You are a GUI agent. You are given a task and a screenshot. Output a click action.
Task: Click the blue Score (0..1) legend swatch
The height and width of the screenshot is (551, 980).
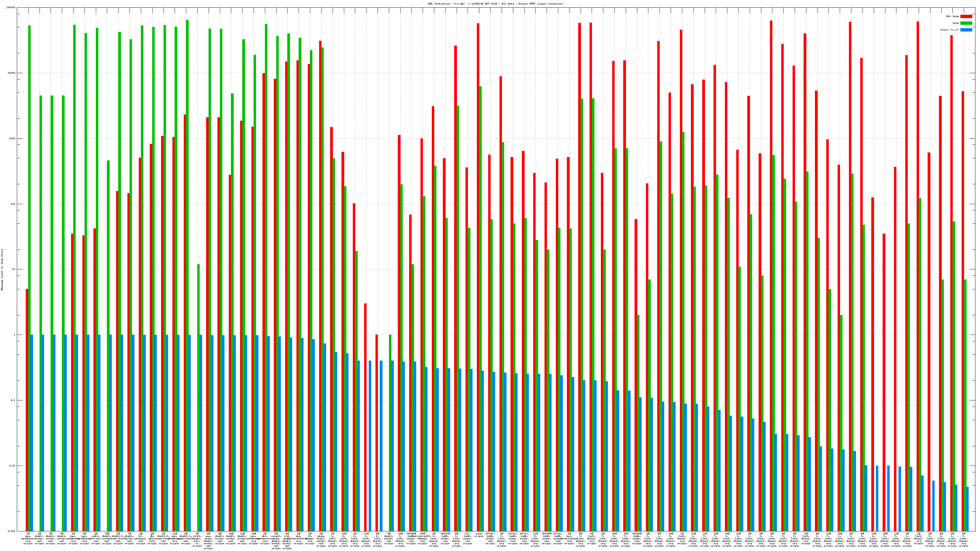[966, 30]
